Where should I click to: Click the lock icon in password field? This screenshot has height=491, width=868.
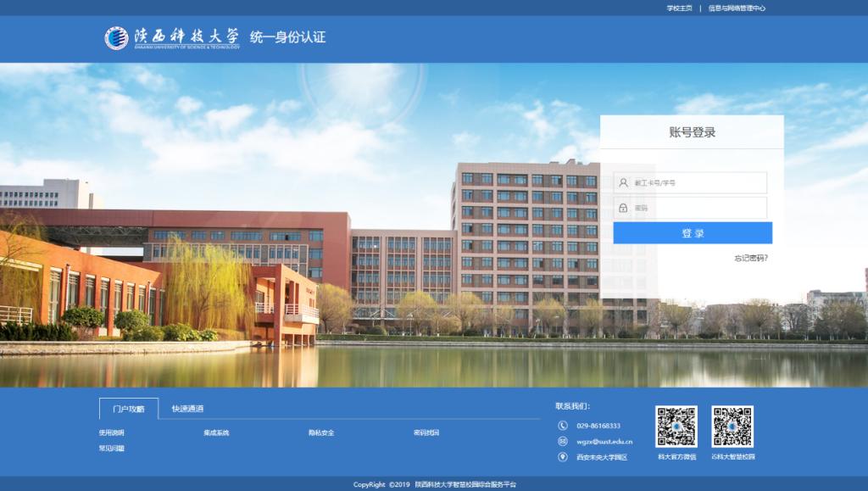(x=623, y=208)
